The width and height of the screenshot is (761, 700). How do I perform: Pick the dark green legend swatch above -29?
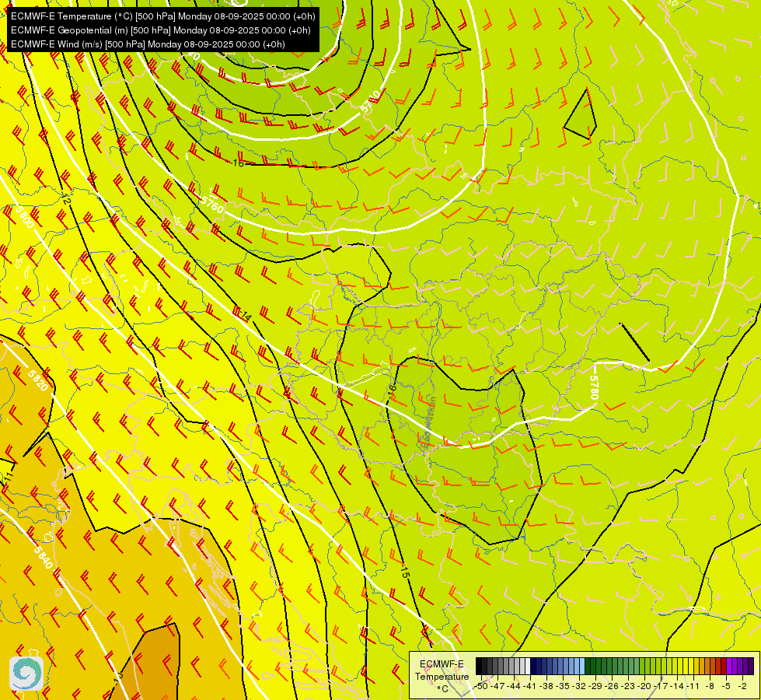(x=594, y=666)
